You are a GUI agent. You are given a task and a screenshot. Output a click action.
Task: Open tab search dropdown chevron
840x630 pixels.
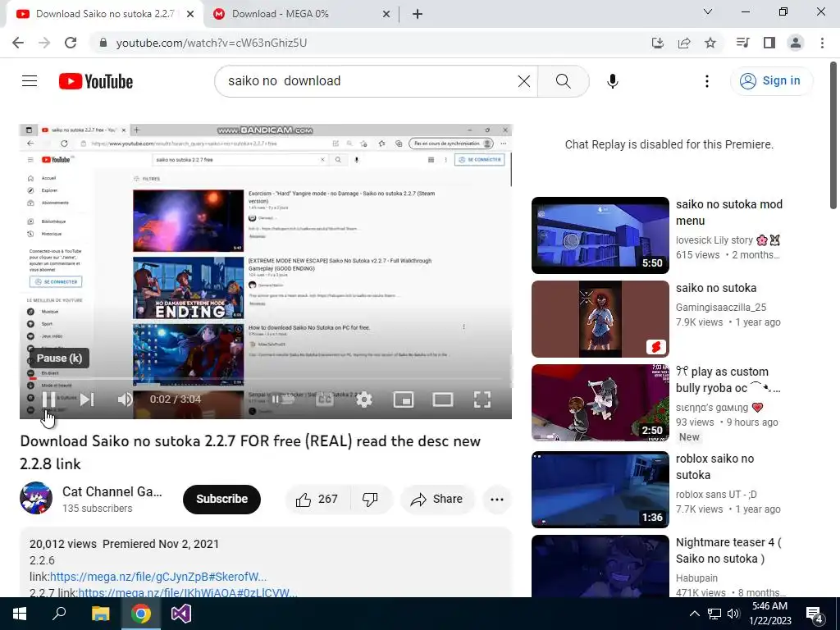[708, 11]
